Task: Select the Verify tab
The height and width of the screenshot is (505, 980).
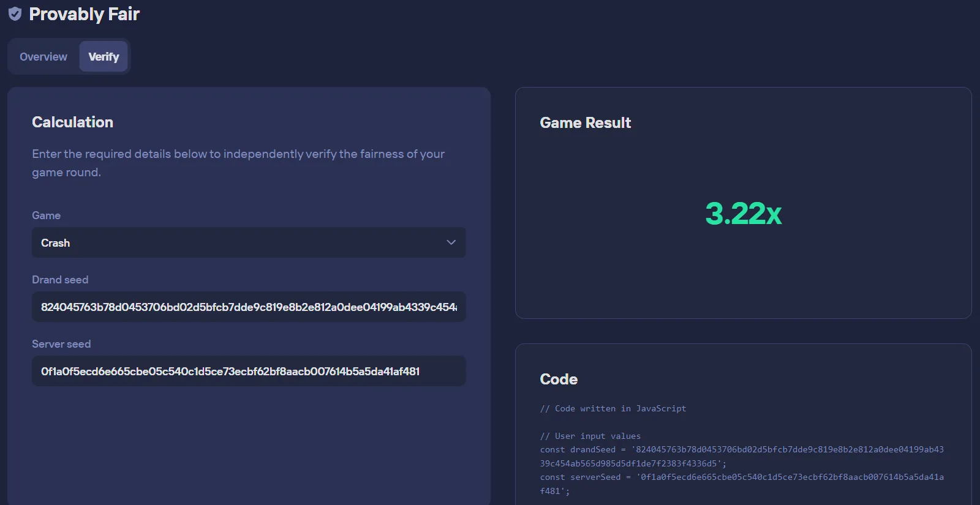Action: click(x=104, y=57)
